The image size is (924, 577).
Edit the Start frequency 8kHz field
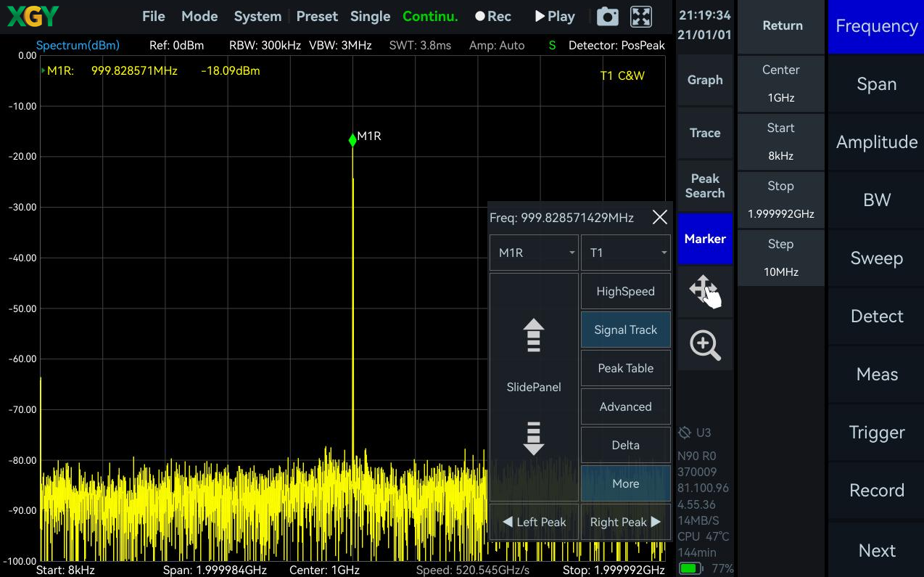point(781,142)
